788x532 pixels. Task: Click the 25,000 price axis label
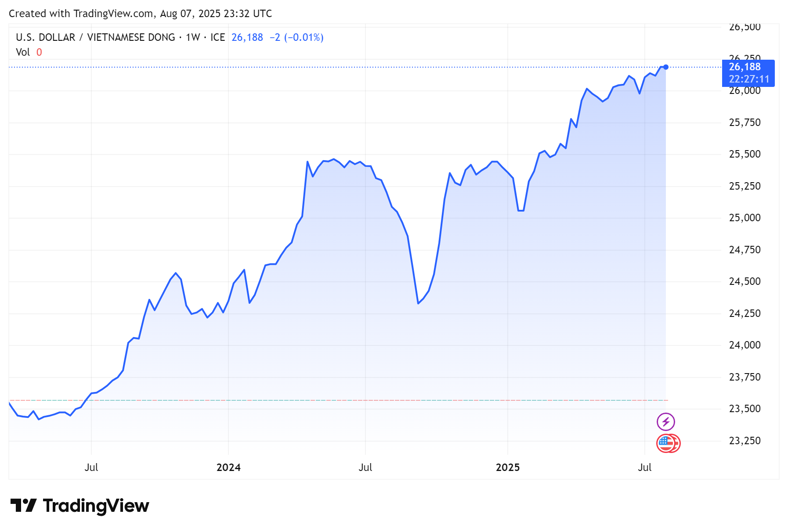(745, 218)
